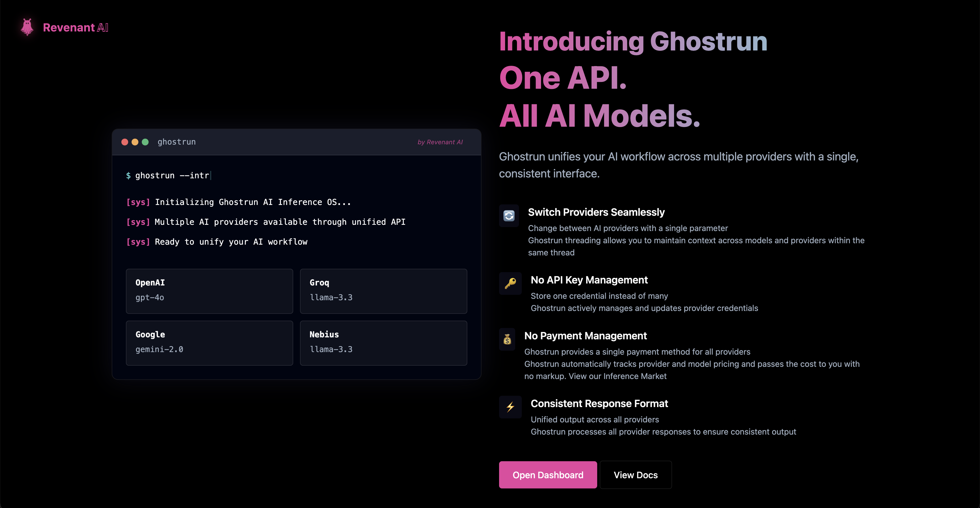
Task: Open the Dashboard with the pink button
Action: coord(548,475)
